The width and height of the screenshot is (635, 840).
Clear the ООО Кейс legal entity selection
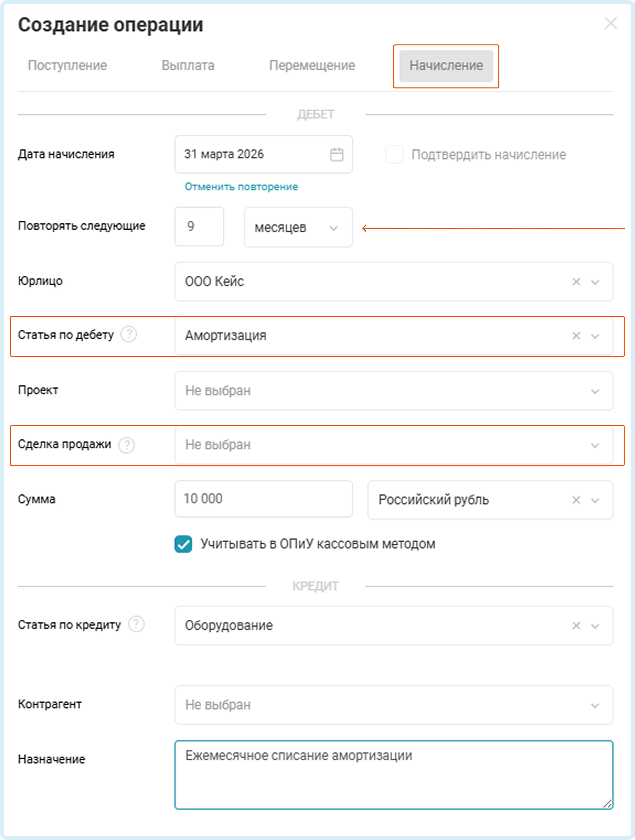click(x=576, y=282)
